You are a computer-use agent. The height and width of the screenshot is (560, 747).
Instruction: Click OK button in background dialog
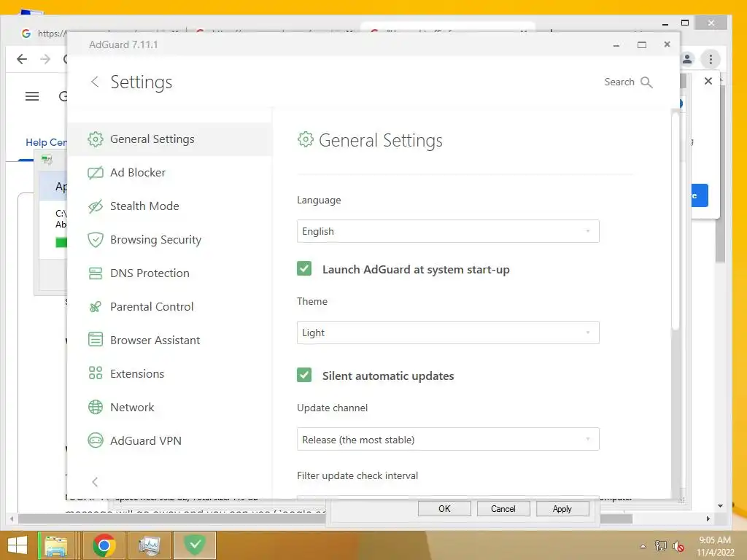click(444, 508)
